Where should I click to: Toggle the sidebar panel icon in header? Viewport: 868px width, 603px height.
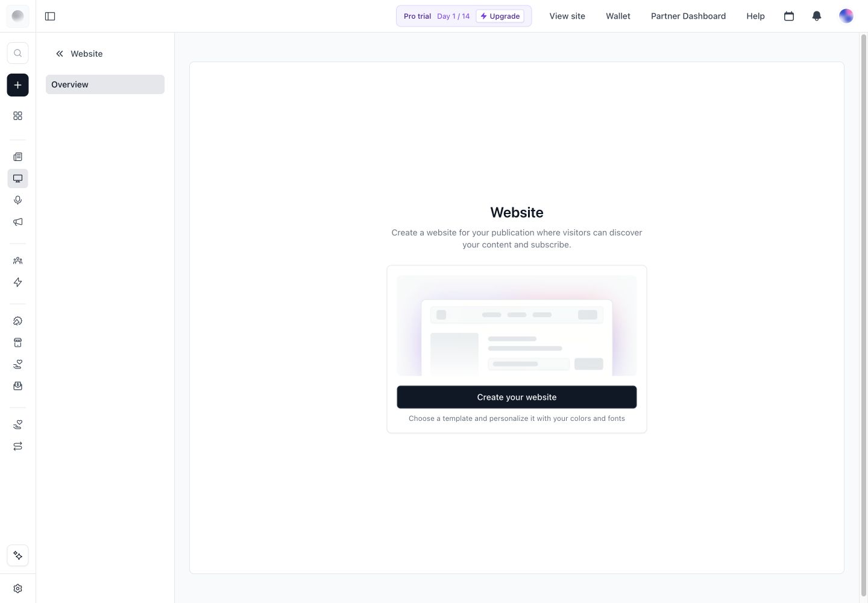point(50,16)
